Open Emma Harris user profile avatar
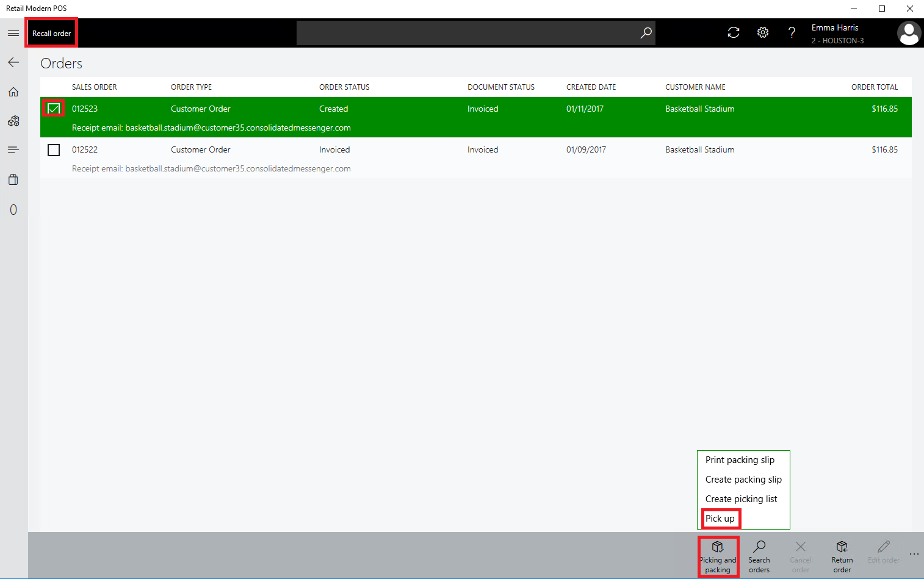924x579 pixels. click(909, 34)
